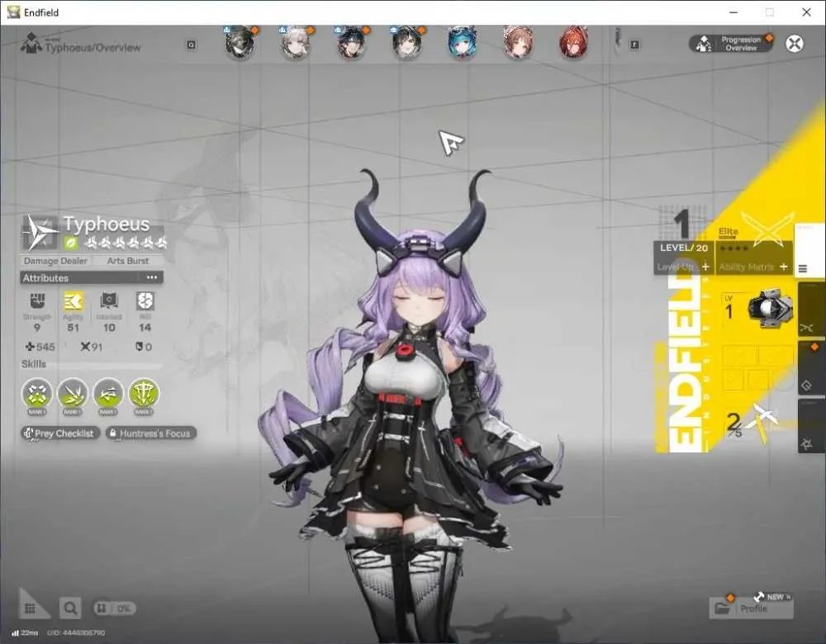Click the Arts Burst tag
Image resolution: width=826 pixels, height=644 pixels.
[x=127, y=261]
